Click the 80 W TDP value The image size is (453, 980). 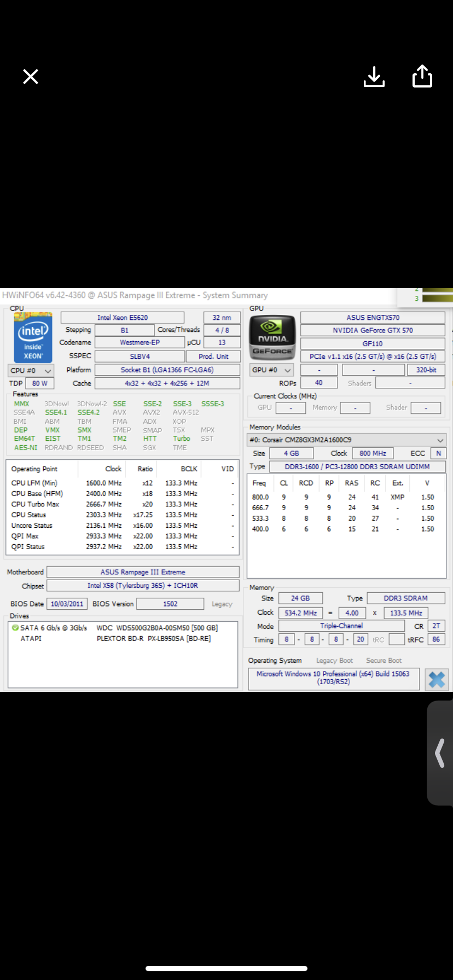tap(39, 383)
